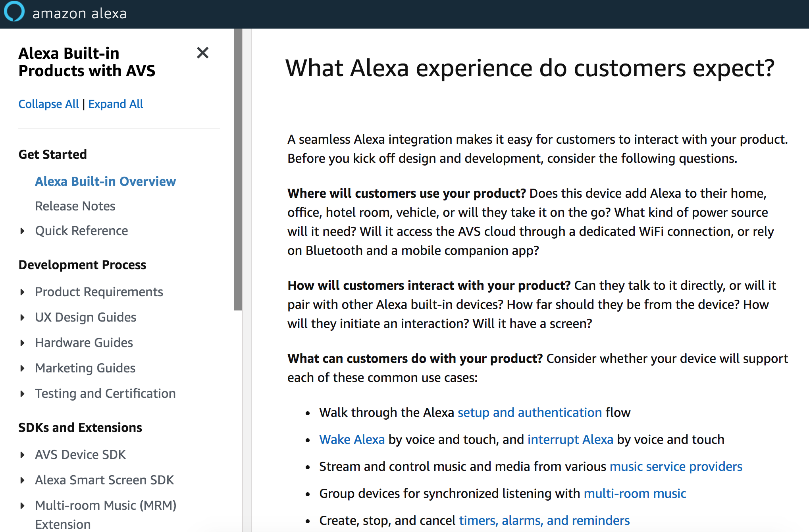Expand the Testing and Certification arrow
This screenshot has height=532, width=809.
pos(23,394)
